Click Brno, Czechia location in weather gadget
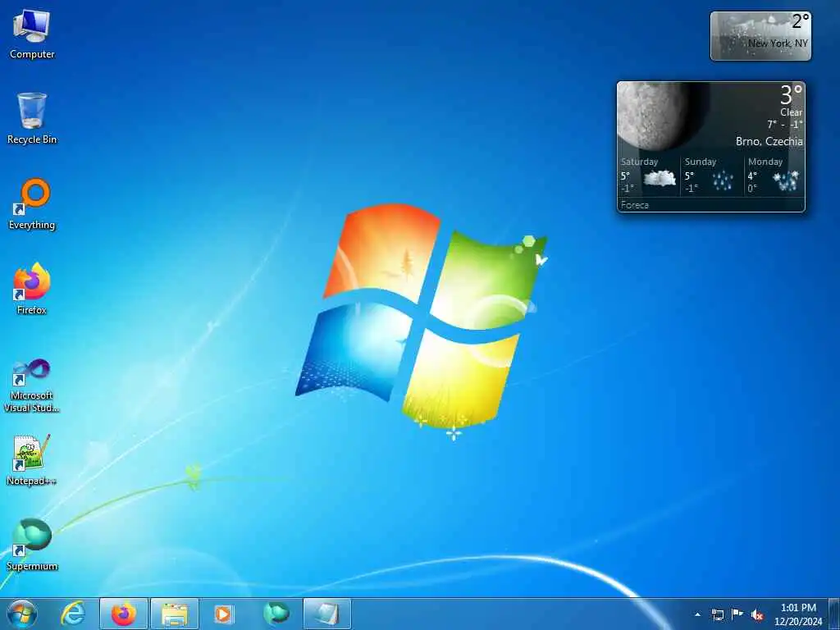This screenshot has height=630, width=840. 769,141
